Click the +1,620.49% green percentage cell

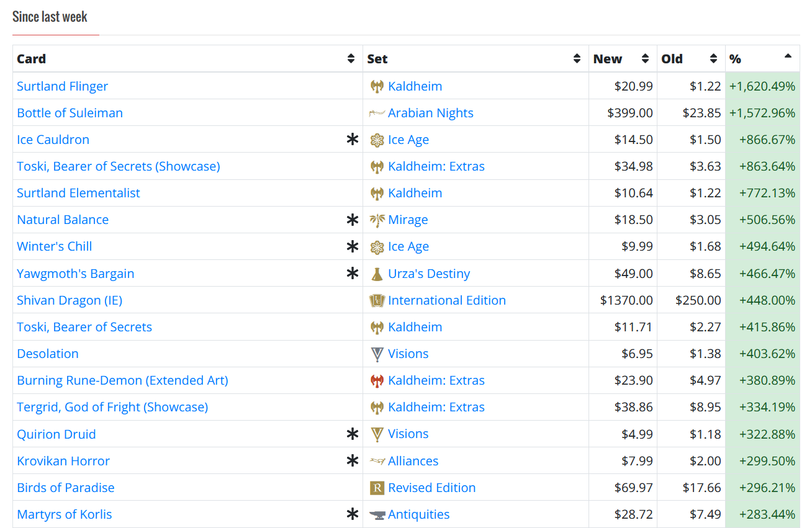[x=762, y=86]
